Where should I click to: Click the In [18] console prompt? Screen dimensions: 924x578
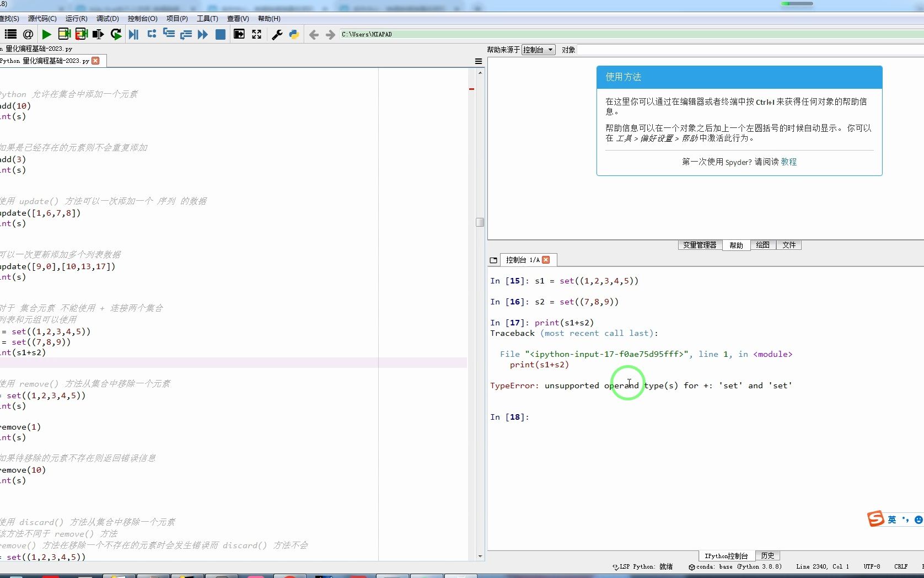[x=509, y=417]
